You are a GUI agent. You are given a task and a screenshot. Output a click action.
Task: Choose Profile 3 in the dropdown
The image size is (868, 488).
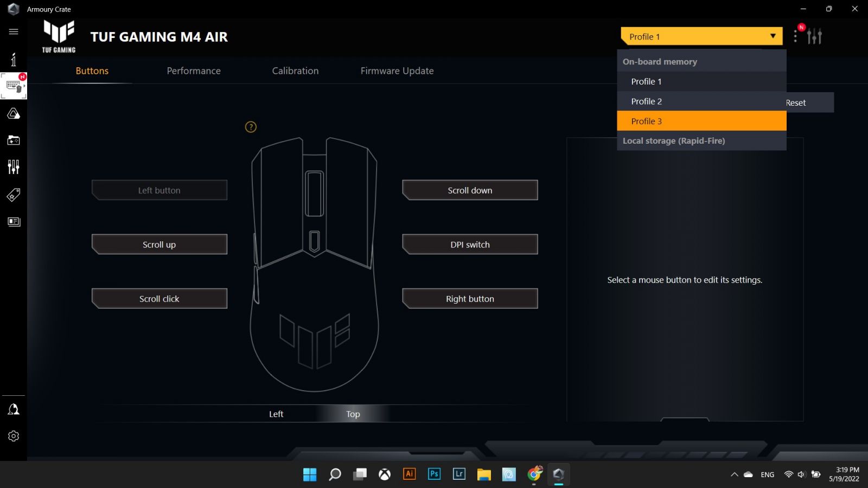click(701, 121)
